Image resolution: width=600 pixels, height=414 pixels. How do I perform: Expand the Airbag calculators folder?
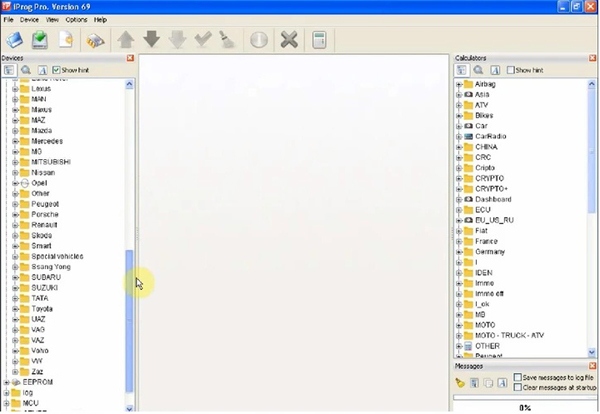pyautogui.click(x=459, y=84)
